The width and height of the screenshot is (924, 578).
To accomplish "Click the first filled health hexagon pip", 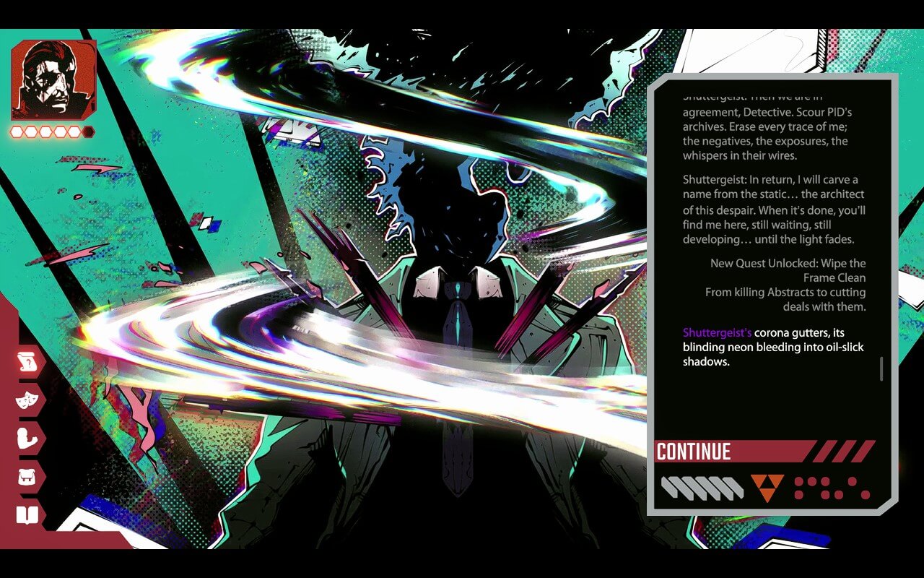I will 18,131.
